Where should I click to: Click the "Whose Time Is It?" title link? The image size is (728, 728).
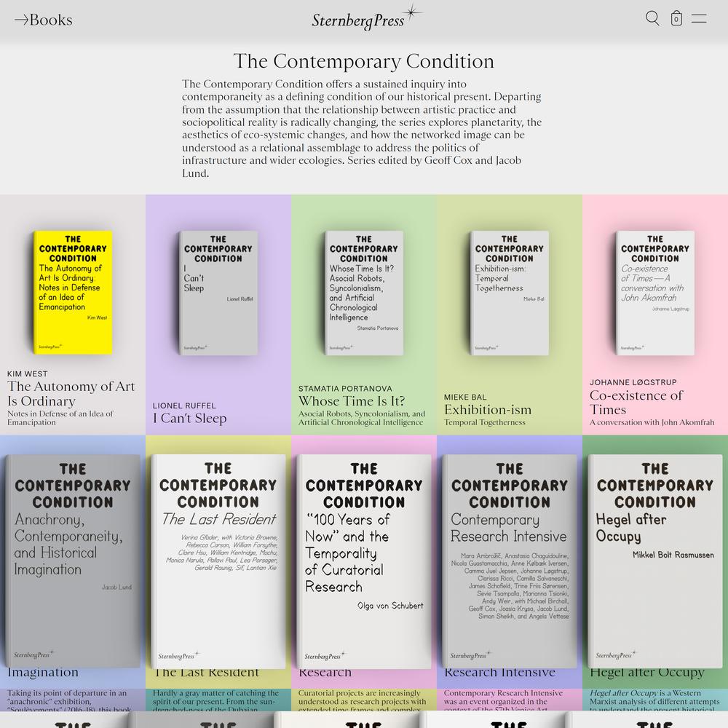(x=352, y=400)
